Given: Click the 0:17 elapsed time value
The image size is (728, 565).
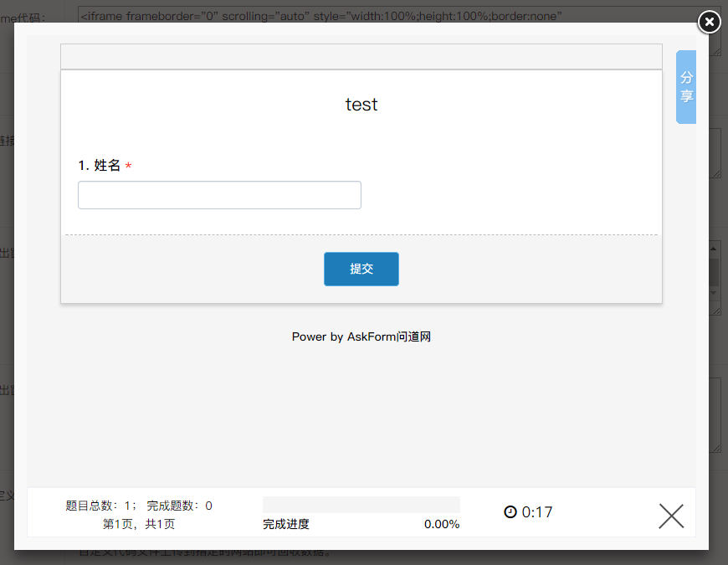Looking at the screenshot, I should (x=537, y=512).
